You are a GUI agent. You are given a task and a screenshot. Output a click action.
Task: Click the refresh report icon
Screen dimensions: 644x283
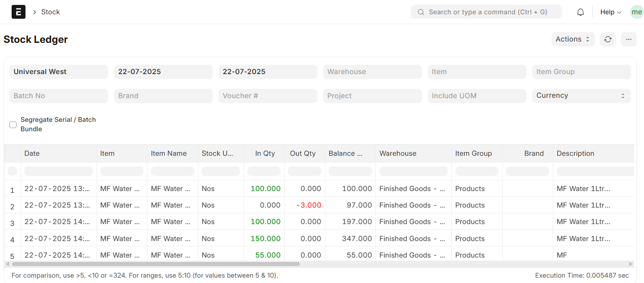click(x=608, y=39)
